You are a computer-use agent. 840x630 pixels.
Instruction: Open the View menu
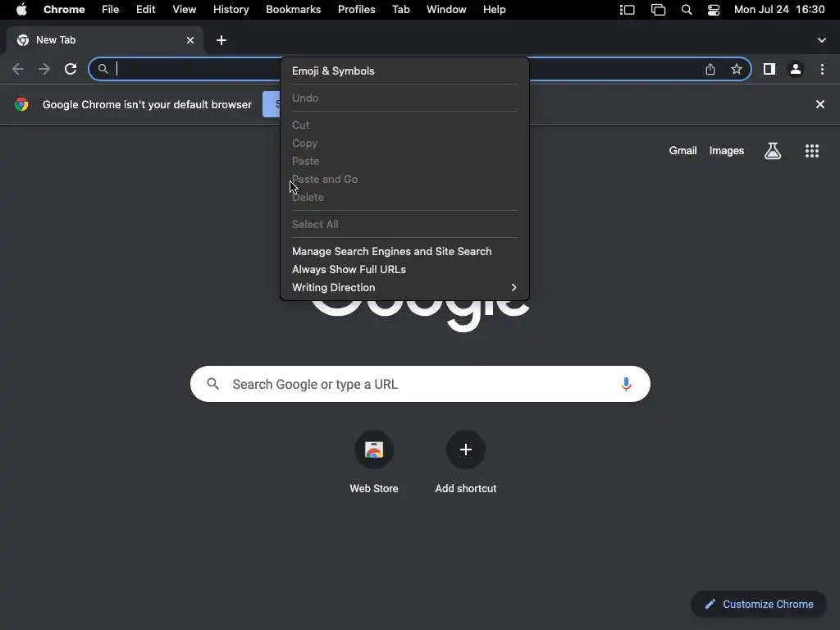pos(185,10)
